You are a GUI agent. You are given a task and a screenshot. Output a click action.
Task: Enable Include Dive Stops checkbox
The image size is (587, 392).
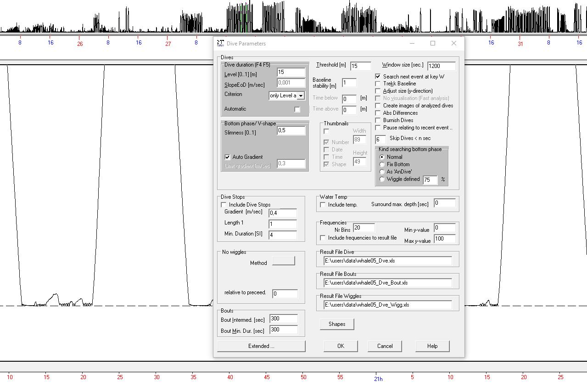pyautogui.click(x=224, y=205)
